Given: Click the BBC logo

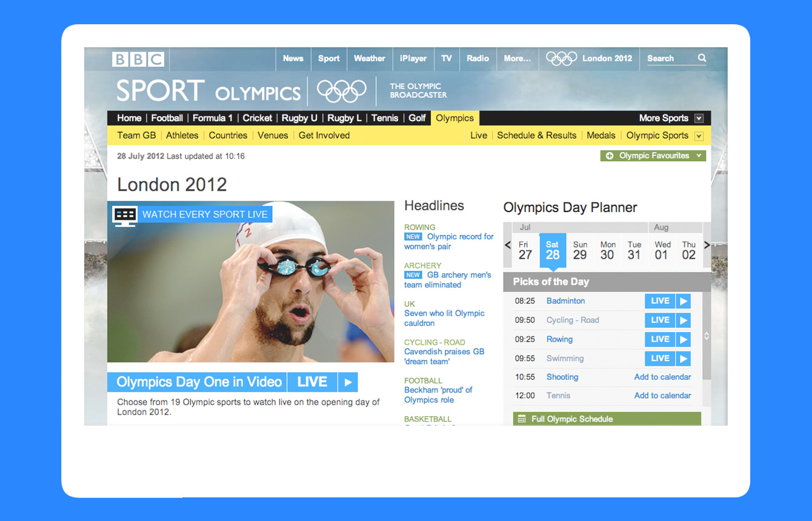Looking at the screenshot, I should tap(138, 59).
